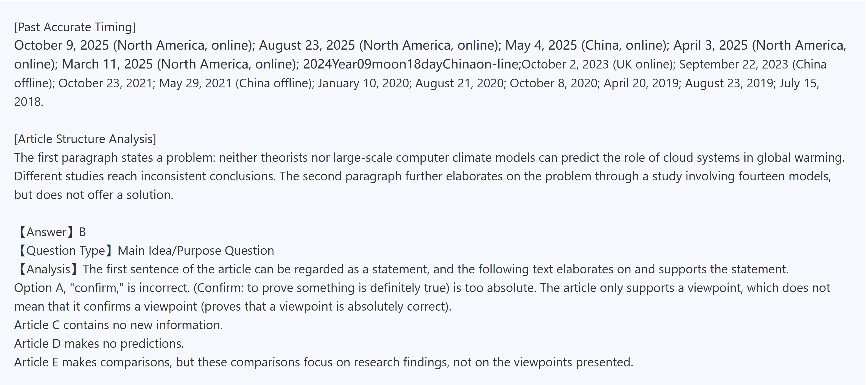
Task: Click the Answer B line
Action: click(x=52, y=232)
